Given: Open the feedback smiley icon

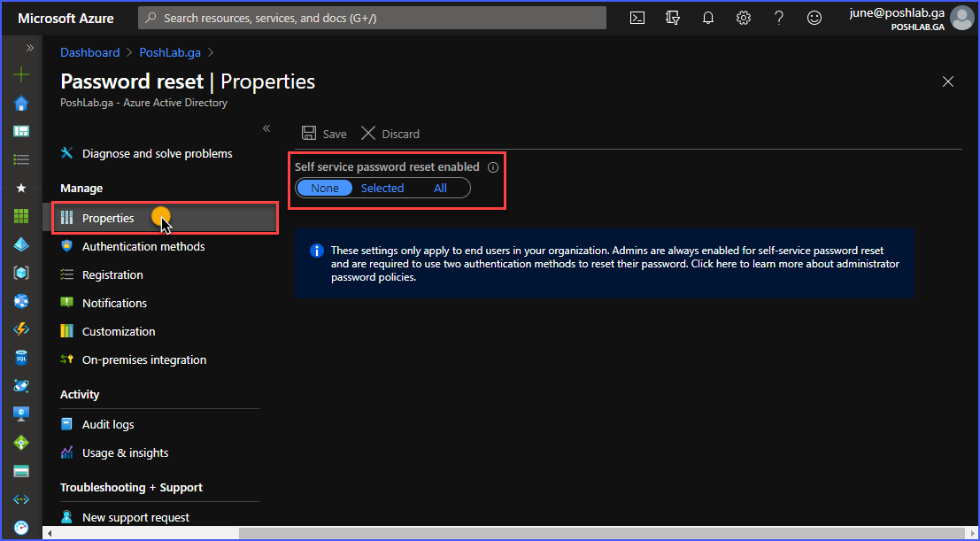Looking at the screenshot, I should tap(814, 18).
